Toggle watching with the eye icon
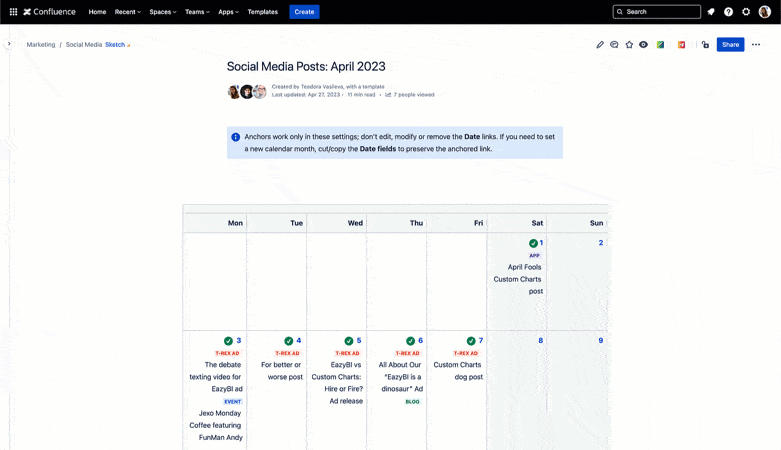 (644, 44)
